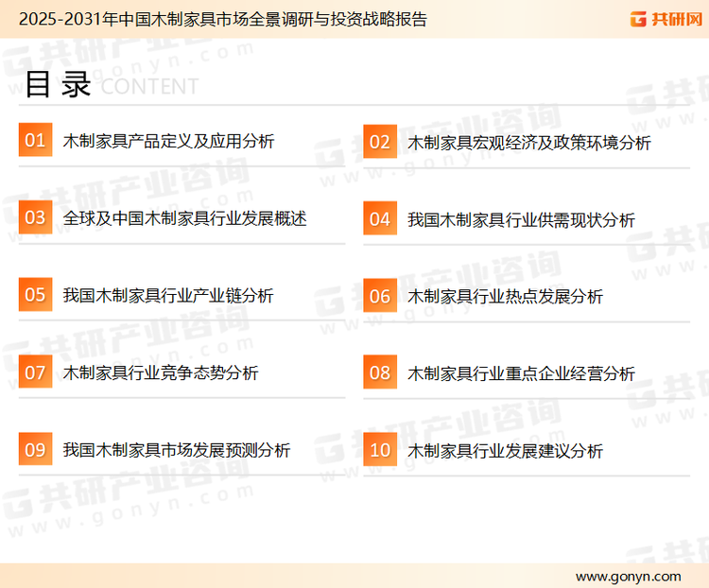The image size is (709, 588).
Task: Select 我国木制家具市场发展预测分析 chapter title
Action: pyautogui.click(x=177, y=450)
